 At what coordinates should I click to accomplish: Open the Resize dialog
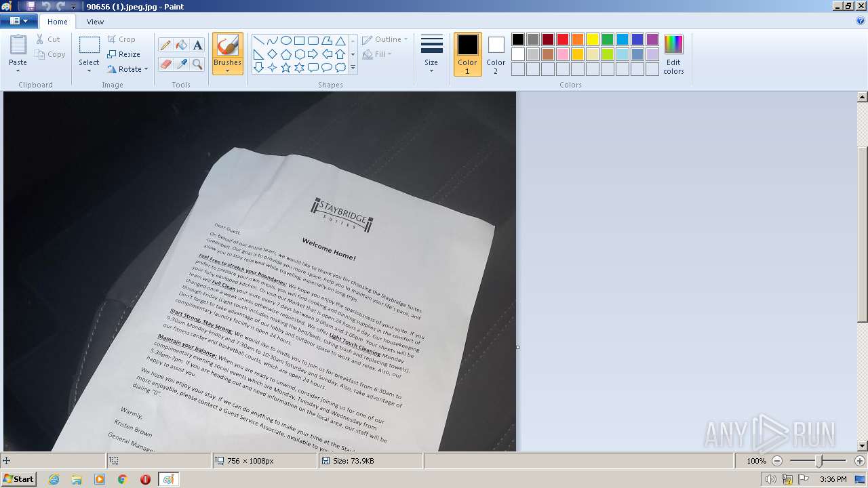click(123, 54)
